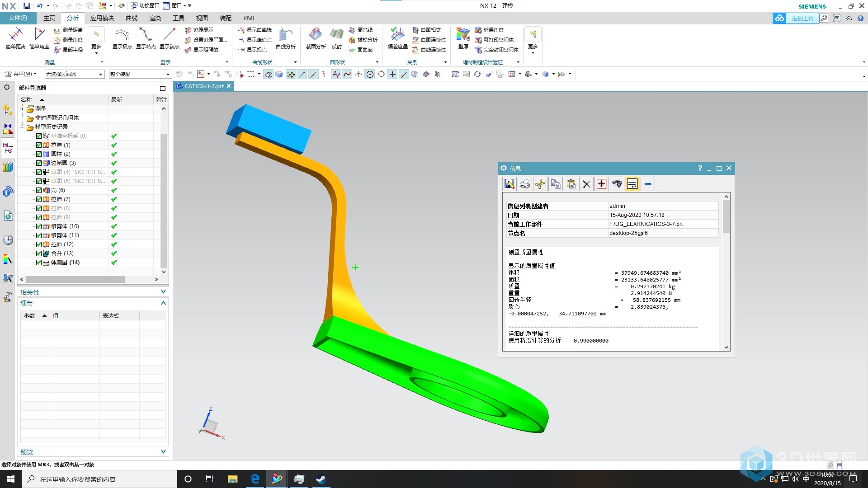Toggle checkbox for 合并 (13)

[x=39, y=253]
